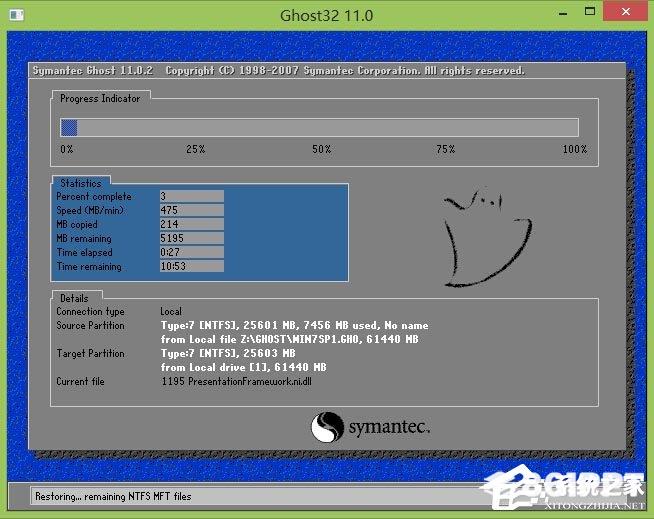The image size is (654, 519).
Task: Click the 50% progress marker label
Action: 322,149
